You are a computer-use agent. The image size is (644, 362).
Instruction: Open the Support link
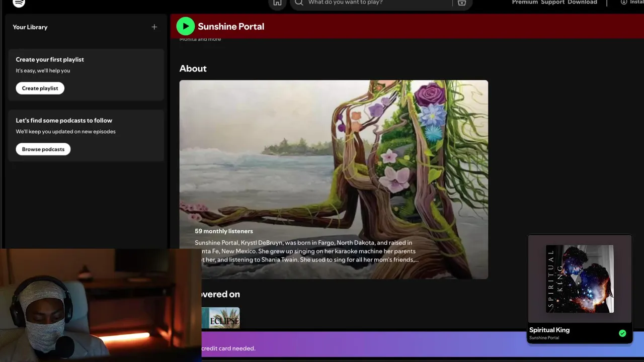[553, 3]
